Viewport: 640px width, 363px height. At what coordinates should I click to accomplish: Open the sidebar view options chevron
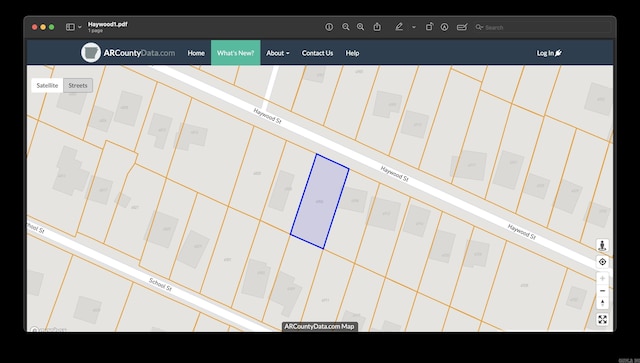[80, 27]
